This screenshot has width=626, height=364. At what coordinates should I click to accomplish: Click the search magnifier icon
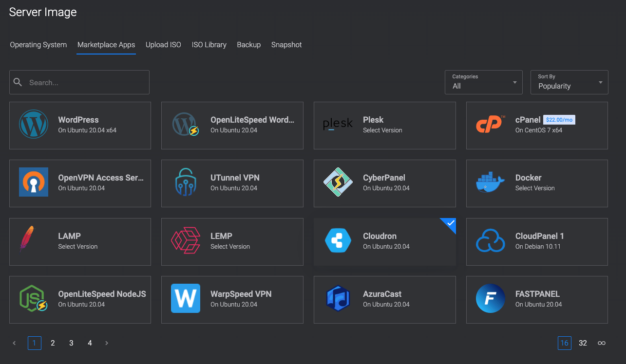click(18, 82)
